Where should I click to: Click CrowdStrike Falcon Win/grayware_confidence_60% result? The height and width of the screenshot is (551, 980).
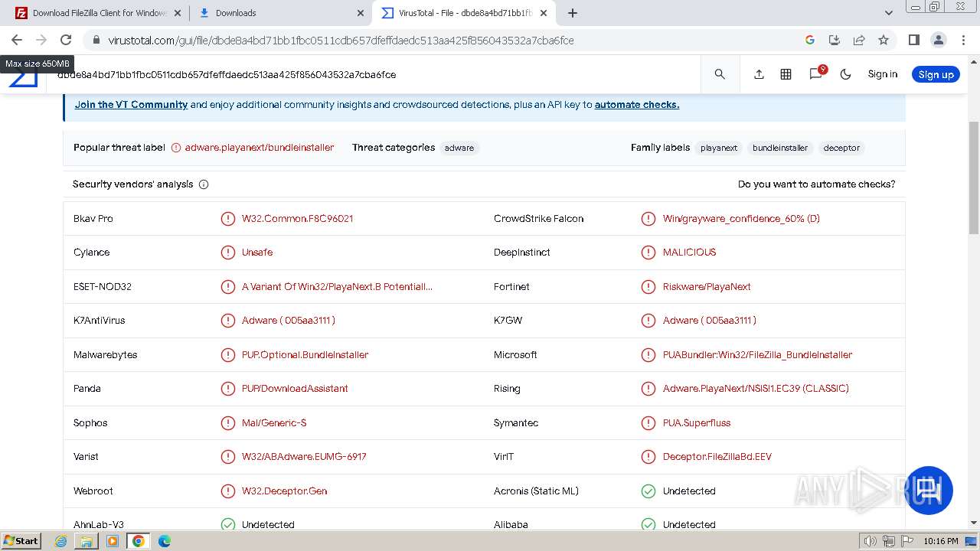741,219
